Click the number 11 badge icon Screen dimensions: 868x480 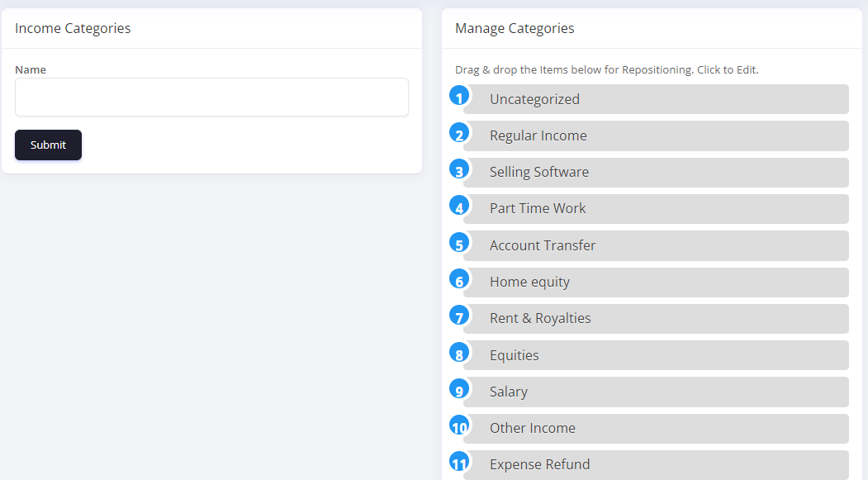point(459,462)
